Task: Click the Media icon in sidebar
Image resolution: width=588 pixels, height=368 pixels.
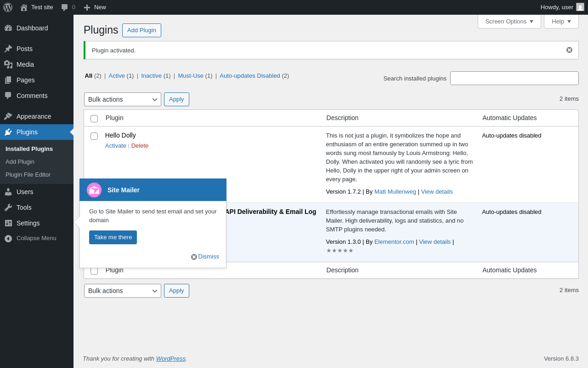Action: click(8, 64)
